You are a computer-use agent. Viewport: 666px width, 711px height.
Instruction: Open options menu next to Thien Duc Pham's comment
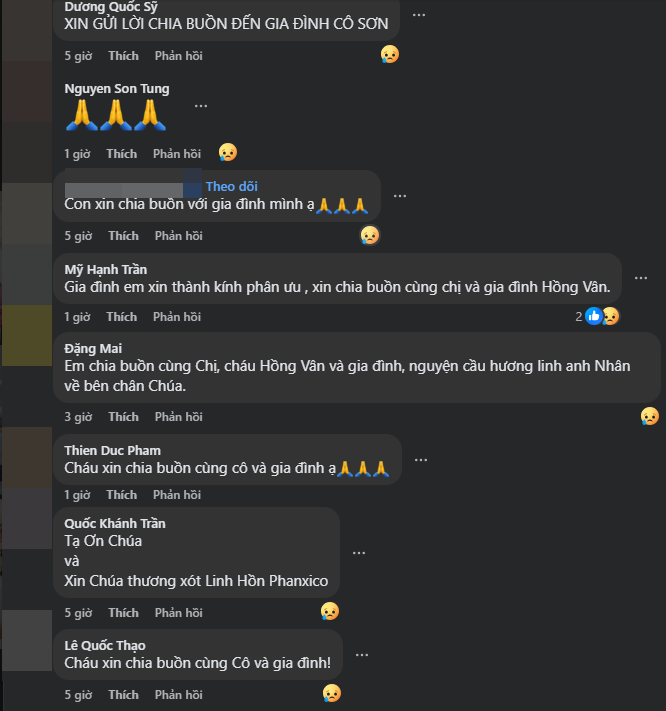pyautogui.click(x=421, y=460)
